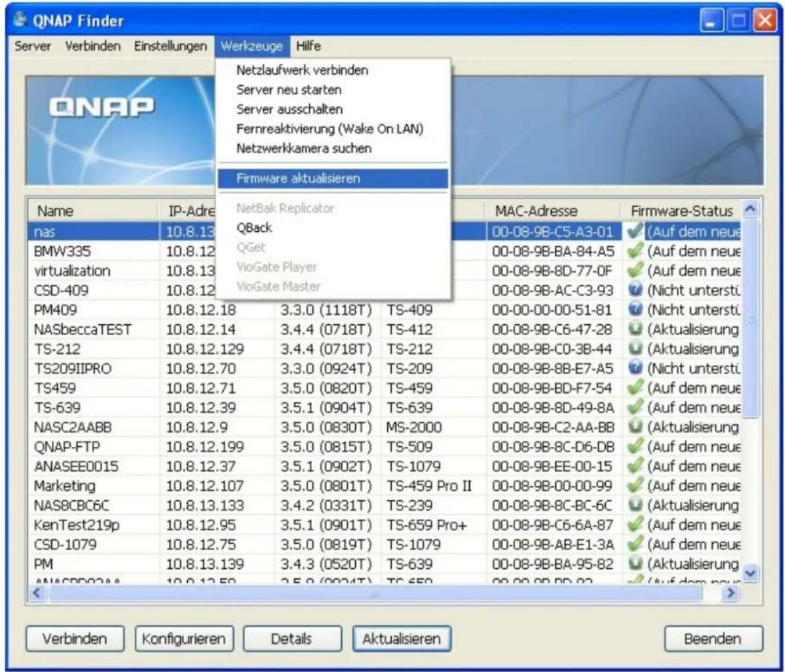Screen dimensions: 785x672
Task: Click model cell TS-459 Pro II
Action: click(428, 485)
